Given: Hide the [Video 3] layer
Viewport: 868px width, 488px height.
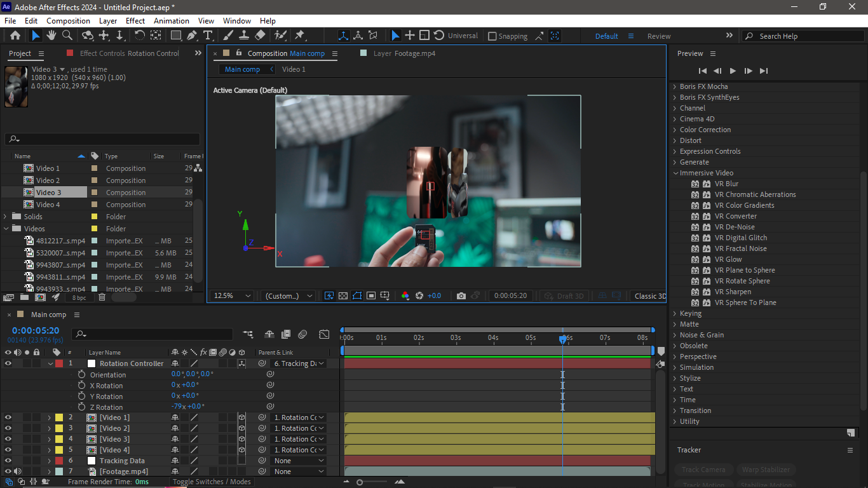Looking at the screenshot, I should [x=8, y=439].
